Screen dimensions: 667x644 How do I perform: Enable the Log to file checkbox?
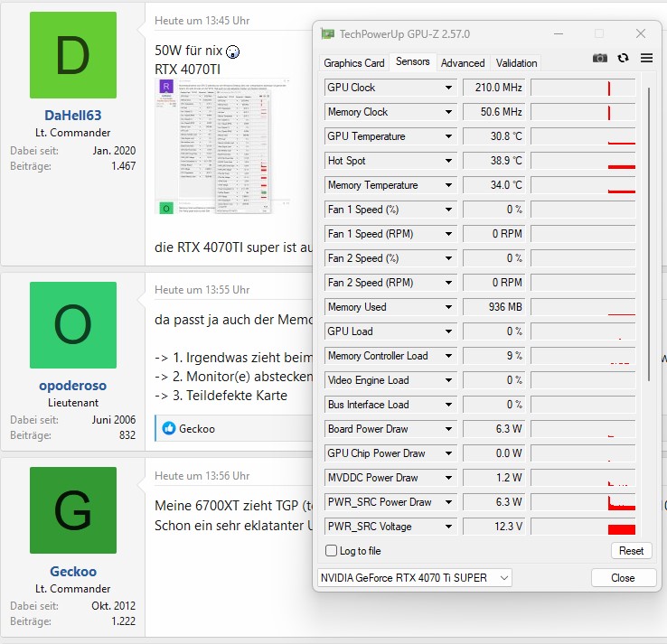pyautogui.click(x=331, y=550)
